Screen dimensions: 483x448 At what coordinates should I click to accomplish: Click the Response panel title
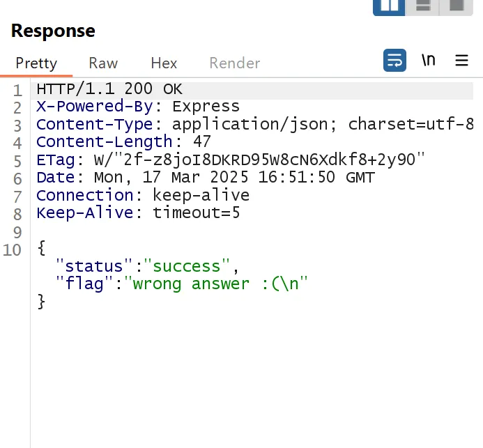(53, 31)
